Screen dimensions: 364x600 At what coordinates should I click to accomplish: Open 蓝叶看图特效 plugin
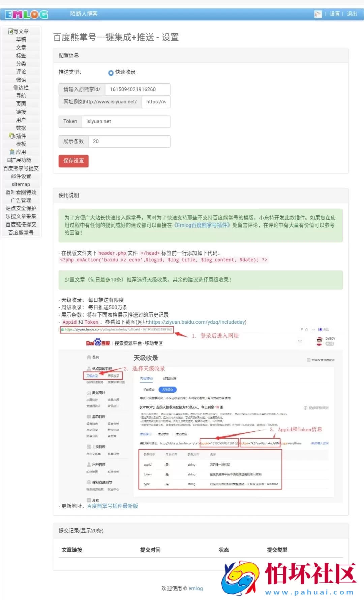coord(21,192)
